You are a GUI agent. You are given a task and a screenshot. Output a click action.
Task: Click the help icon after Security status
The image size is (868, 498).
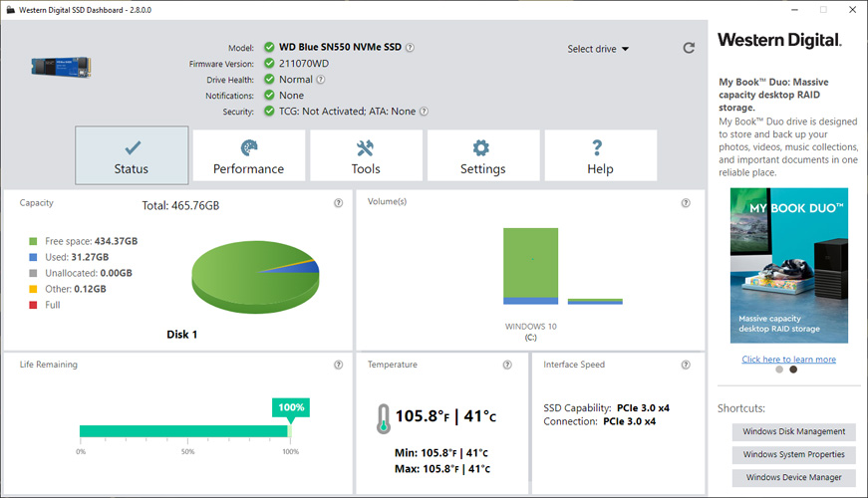[424, 112]
